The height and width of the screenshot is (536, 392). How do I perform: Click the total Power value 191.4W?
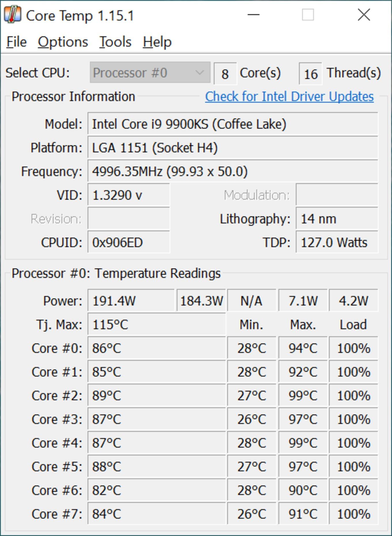(x=131, y=301)
